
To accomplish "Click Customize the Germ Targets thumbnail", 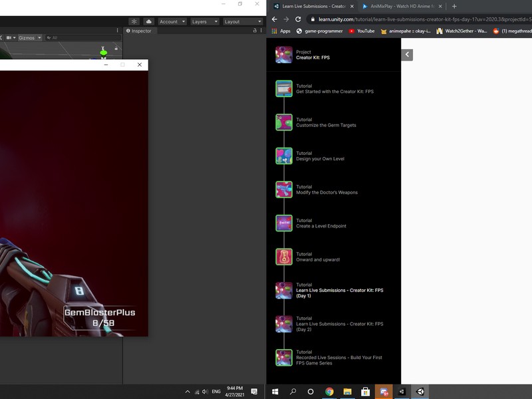I will click(x=284, y=122).
